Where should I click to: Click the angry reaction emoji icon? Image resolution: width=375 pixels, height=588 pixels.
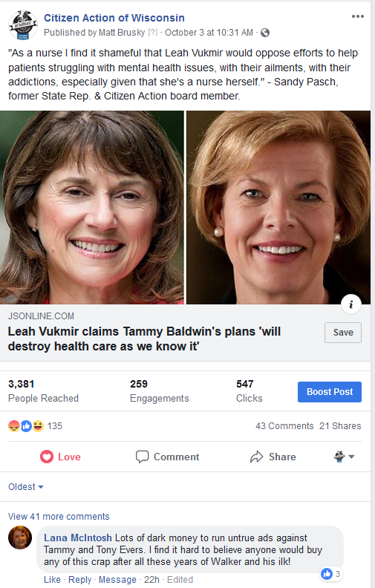(14, 426)
